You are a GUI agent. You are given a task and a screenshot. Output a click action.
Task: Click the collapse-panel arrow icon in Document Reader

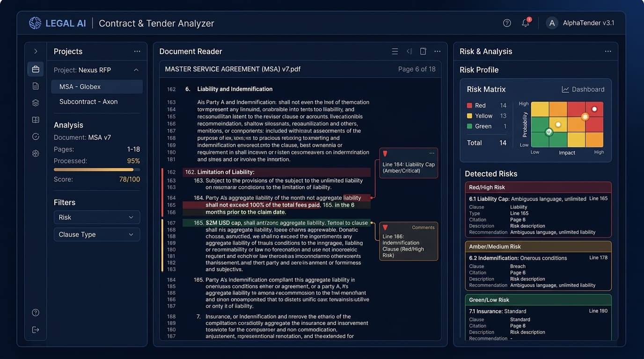click(x=409, y=51)
